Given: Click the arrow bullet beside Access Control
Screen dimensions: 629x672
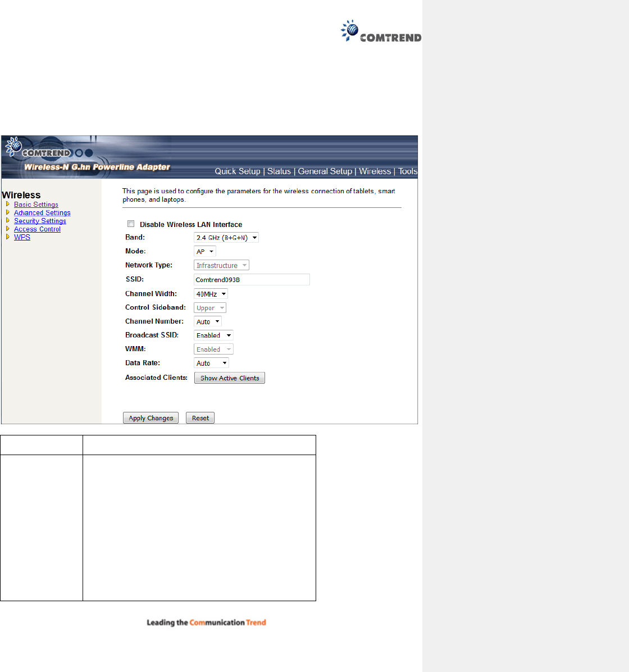Looking at the screenshot, I should click(x=8, y=229).
